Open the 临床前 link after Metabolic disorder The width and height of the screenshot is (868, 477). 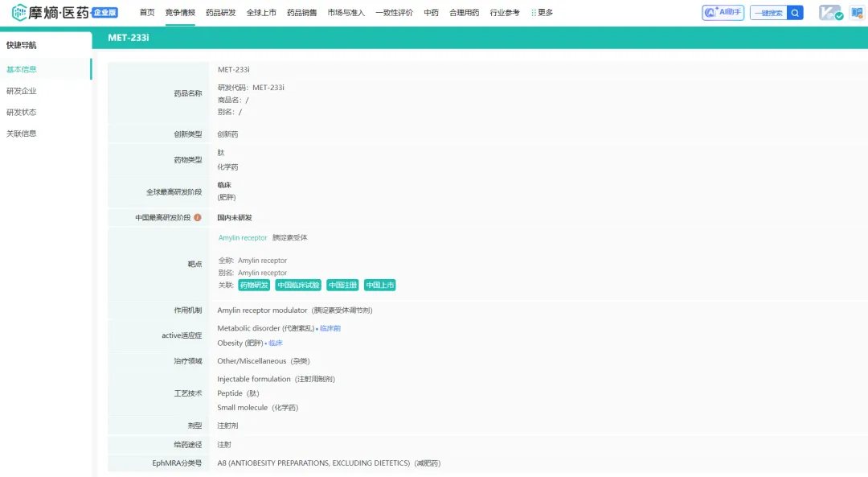point(330,329)
